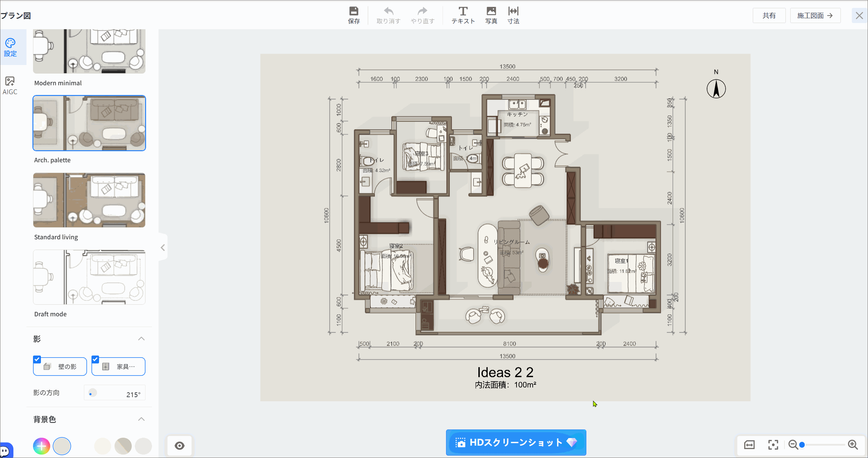This screenshot has width=868, height=458.
Task: Zoom out with the magnifier minus icon
Action: click(793, 445)
